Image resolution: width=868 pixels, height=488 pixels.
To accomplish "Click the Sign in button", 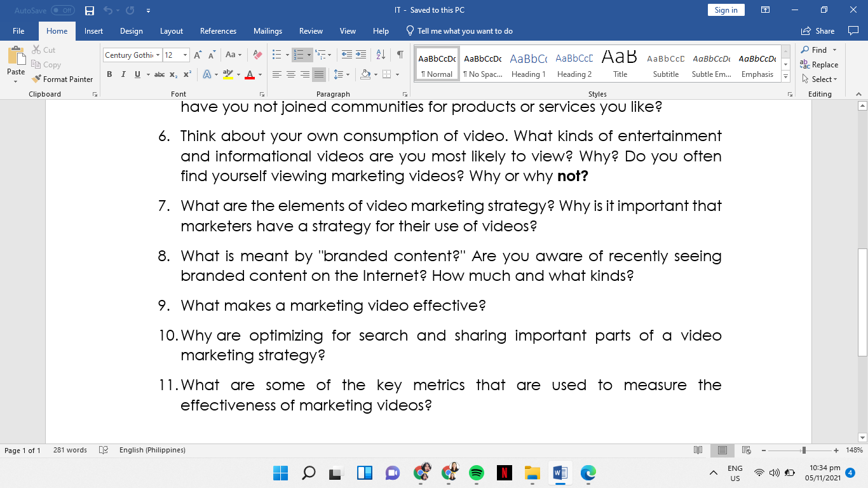I will 726,10.
